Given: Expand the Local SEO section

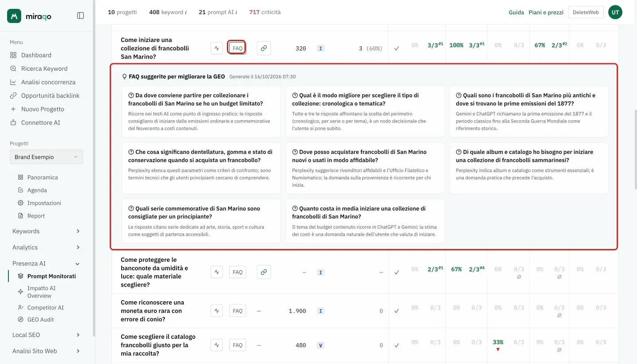Looking at the screenshot, I should tap(46, 335).
